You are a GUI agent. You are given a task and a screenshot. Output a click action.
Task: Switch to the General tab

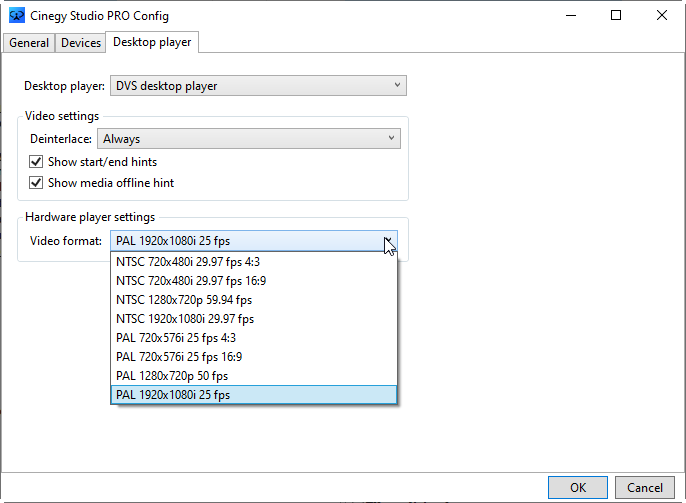pos(29,43)
